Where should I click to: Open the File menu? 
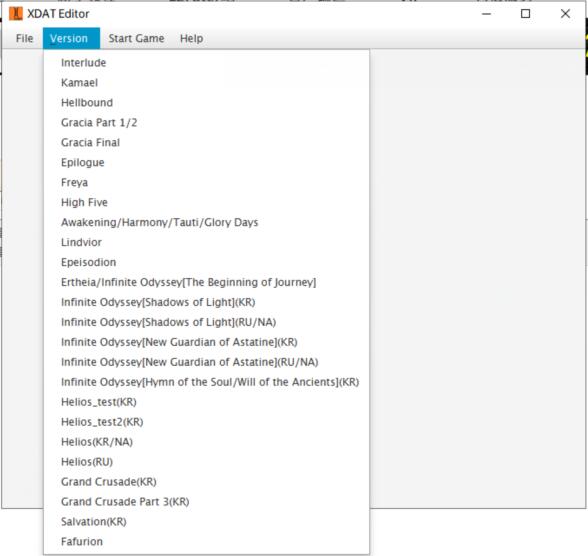tap(24, 38)
